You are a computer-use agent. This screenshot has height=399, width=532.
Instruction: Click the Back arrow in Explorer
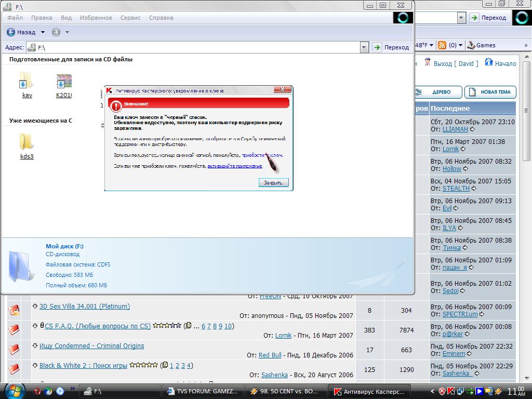[11, 32]
